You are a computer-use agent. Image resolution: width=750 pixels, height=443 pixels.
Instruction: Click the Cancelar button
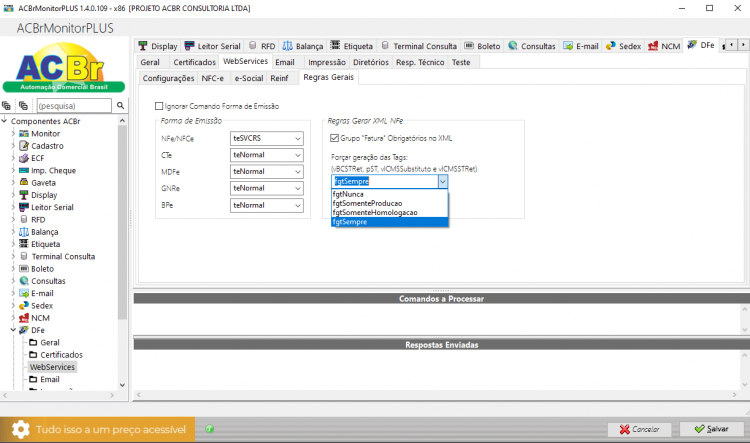[x=639, y=429]
